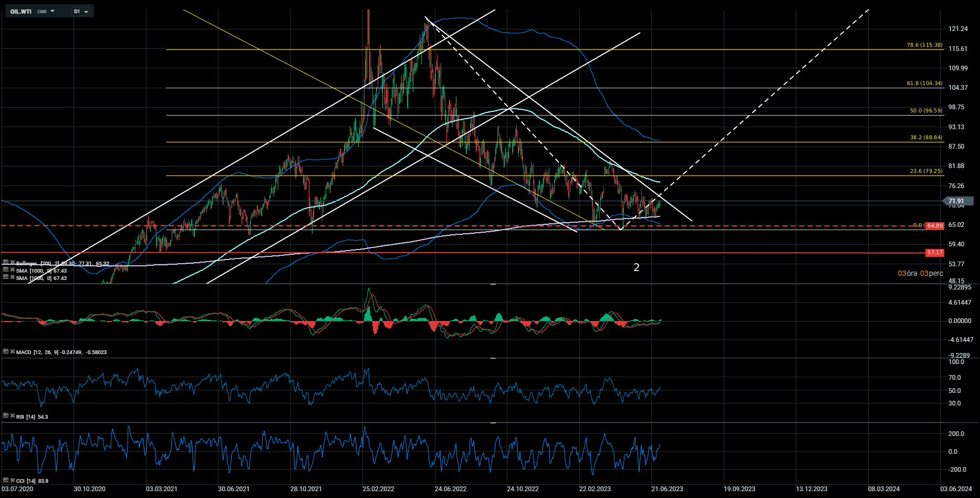Image resolution: width=980 pixels, height=498 pixels.
Task: Remove the CCI indicator panel
Action: point(12,480)
